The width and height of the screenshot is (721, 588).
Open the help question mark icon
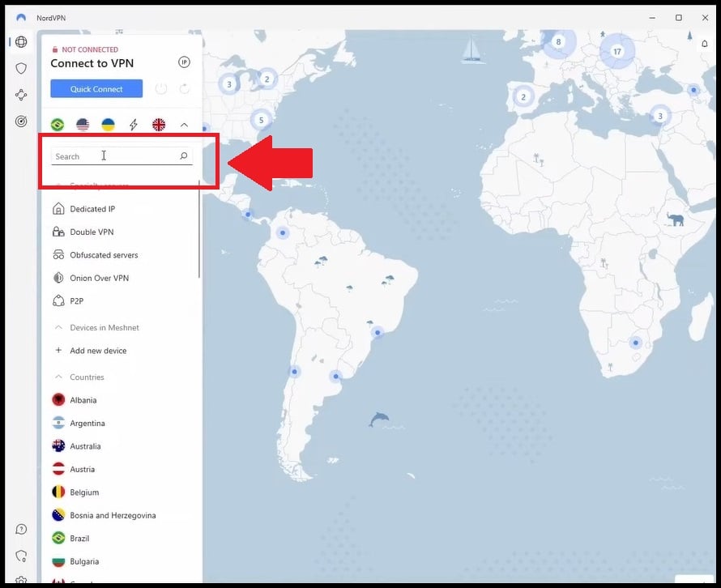coord(21,530)
